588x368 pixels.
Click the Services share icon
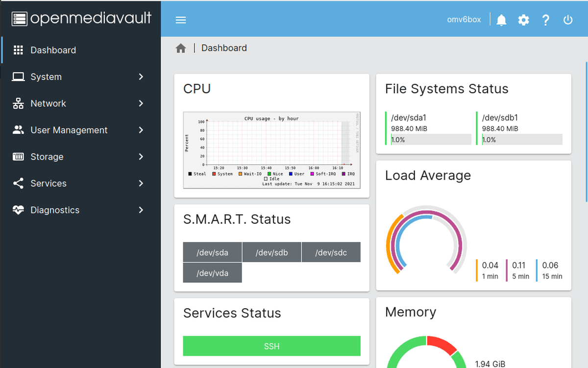click(x=18, y=184)
